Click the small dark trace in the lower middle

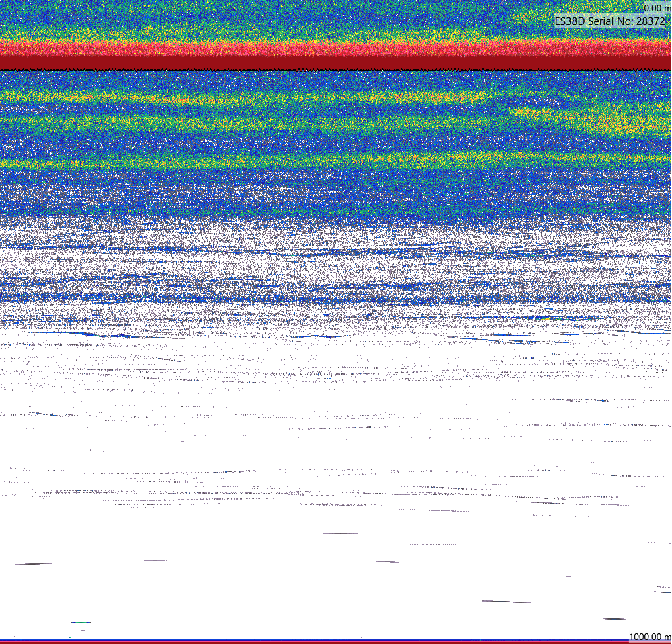pos(386,561)
